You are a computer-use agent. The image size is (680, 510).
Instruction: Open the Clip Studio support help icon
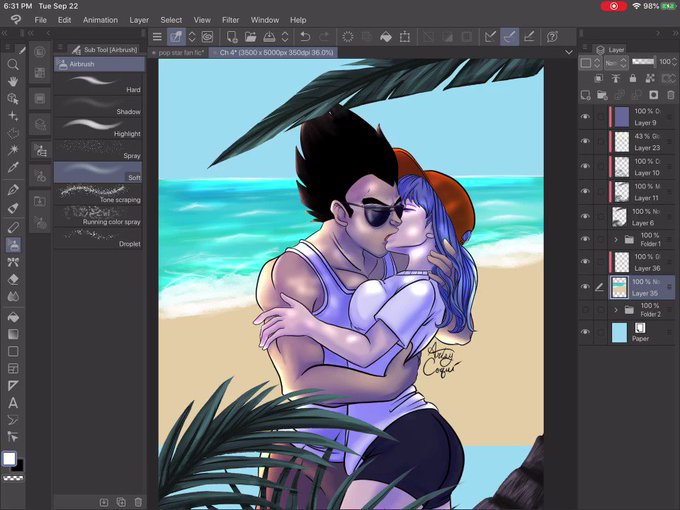click(x=552, y=37)
